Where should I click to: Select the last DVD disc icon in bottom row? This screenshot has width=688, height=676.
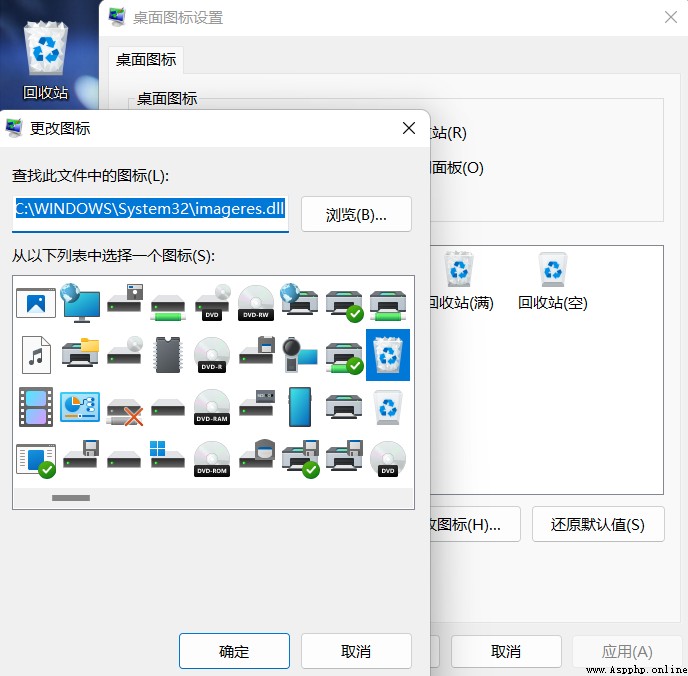click(388, 459)
